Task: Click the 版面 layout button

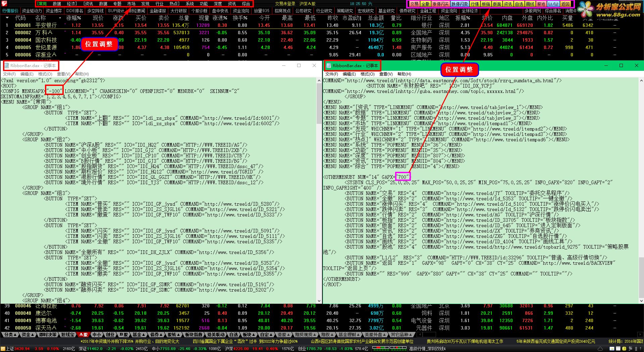Action: point(497,4)
